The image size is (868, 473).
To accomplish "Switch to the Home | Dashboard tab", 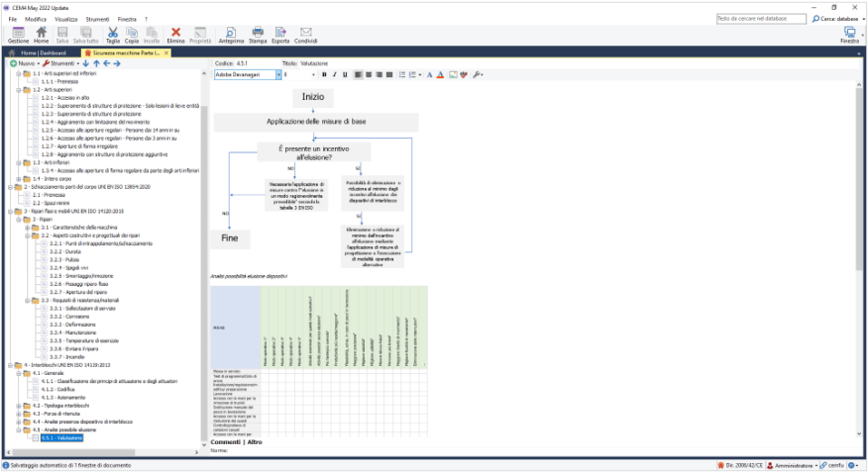I will click(x=43, y=53).
